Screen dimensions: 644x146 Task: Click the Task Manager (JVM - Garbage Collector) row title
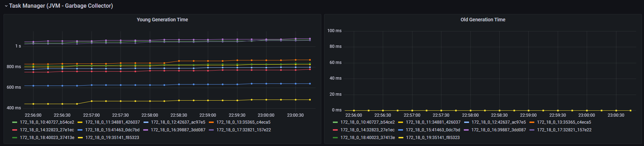tap(61, 6)
